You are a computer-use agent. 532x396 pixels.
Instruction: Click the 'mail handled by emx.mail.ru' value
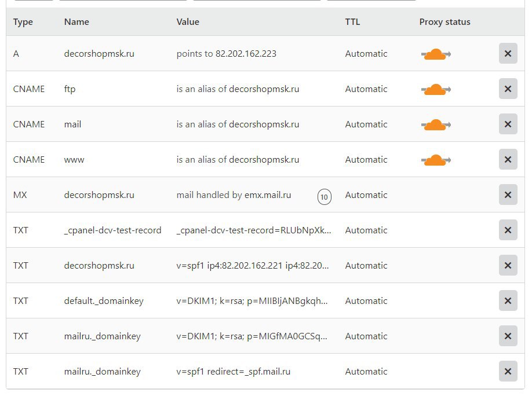coord(234,195)
